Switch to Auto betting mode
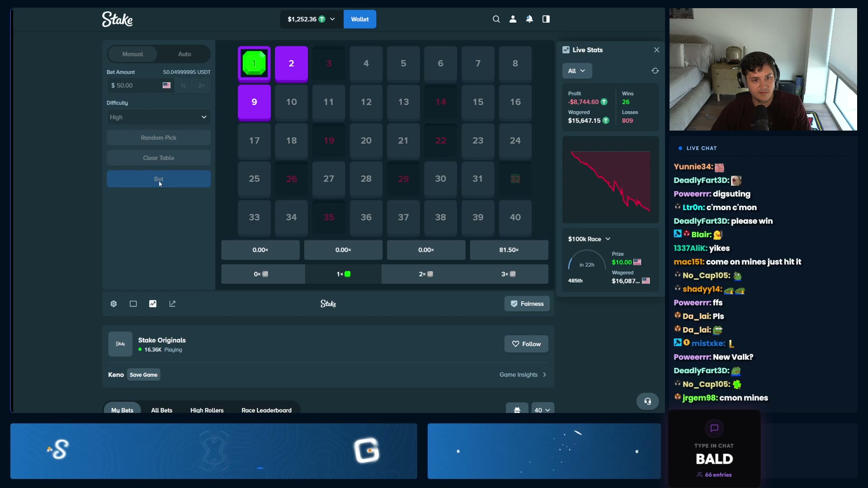868x488 pixels. [184, 54]
